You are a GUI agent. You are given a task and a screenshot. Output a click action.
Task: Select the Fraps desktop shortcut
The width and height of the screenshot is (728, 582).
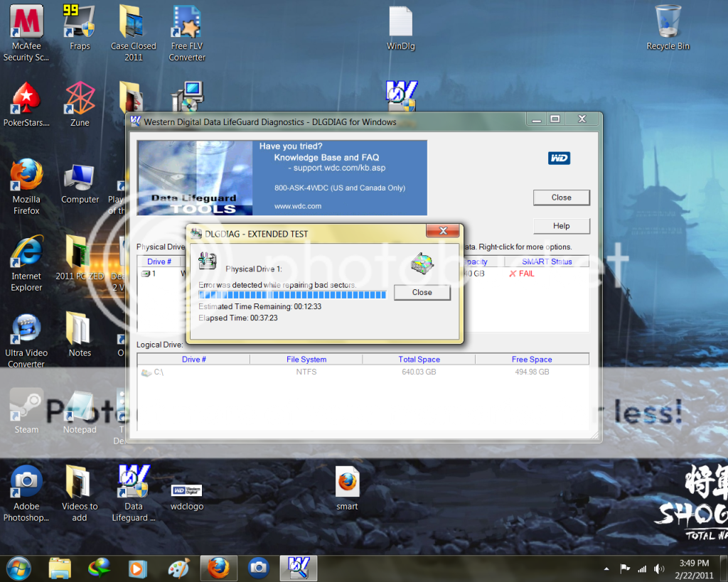click(80, 28)
